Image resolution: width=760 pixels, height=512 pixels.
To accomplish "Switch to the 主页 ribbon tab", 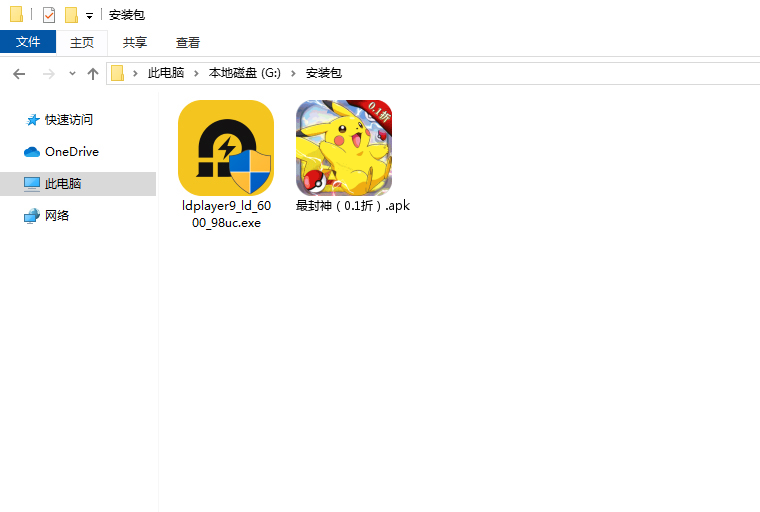I will 82,43.
